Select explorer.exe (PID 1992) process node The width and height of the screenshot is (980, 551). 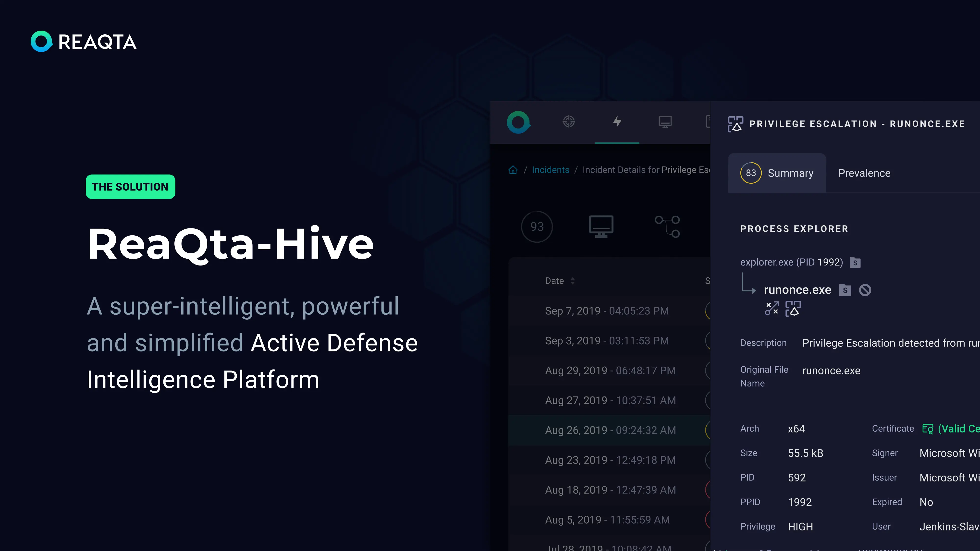point(791,262)
